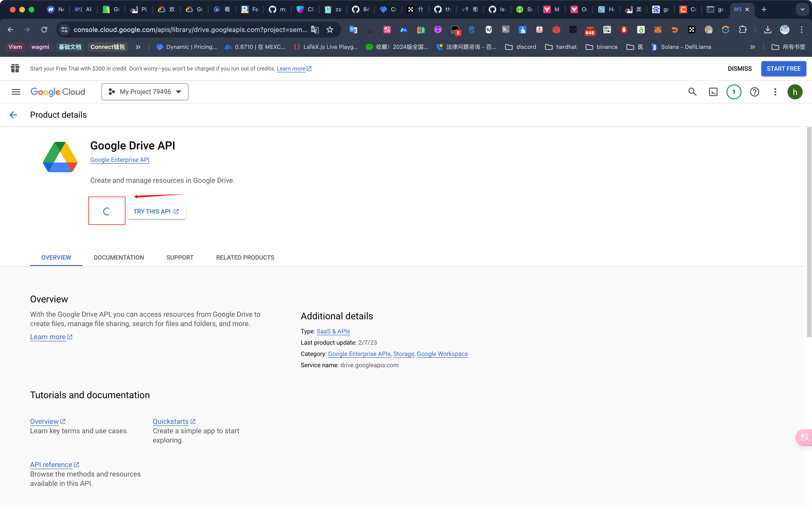Image resolution: width=812 pixels, height=507 pixels.
Task: Open the Google Workspace category link
Action: point(443,354)
